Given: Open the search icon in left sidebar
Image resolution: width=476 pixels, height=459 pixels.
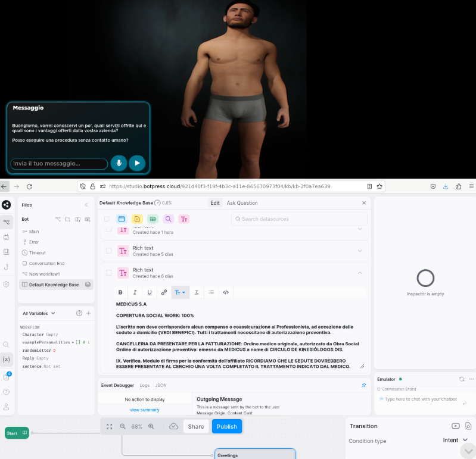Looking at the screenshot, I should (6, 345).
